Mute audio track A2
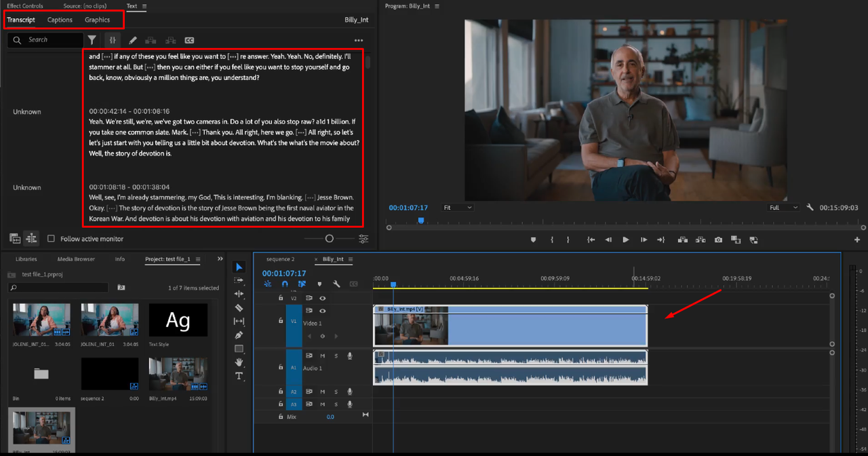 [322, 392]
